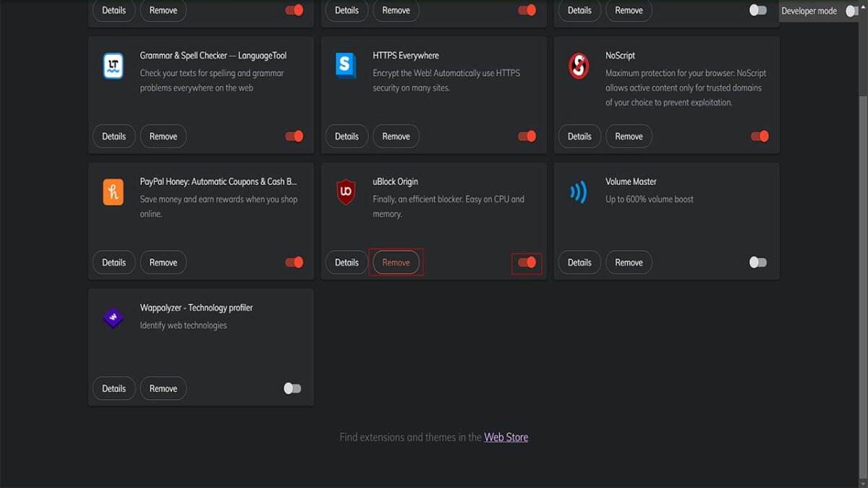Enable the Volume Master extension toggle
Screen dimensions: 868x488
pos(758,262)
